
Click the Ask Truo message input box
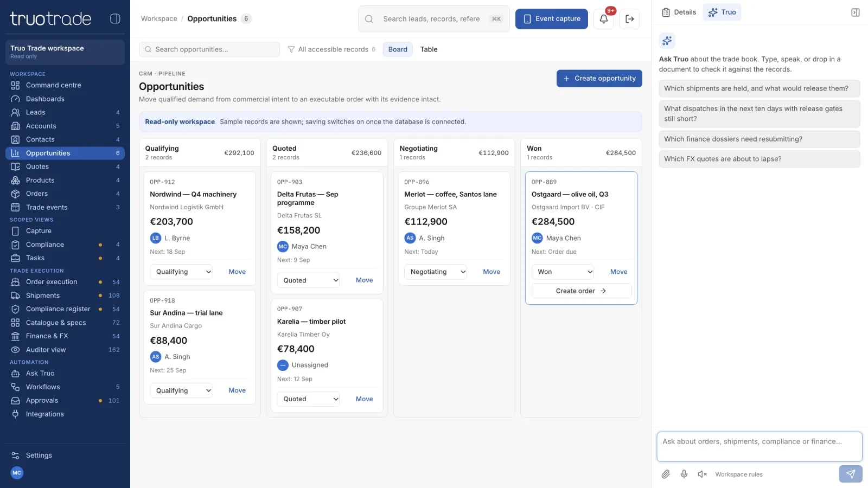[759, 447]
